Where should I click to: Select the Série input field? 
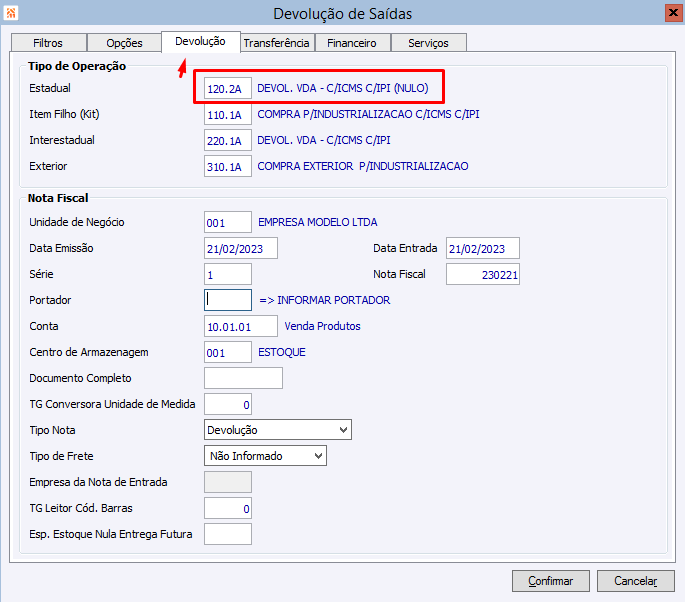click(228, 274)
